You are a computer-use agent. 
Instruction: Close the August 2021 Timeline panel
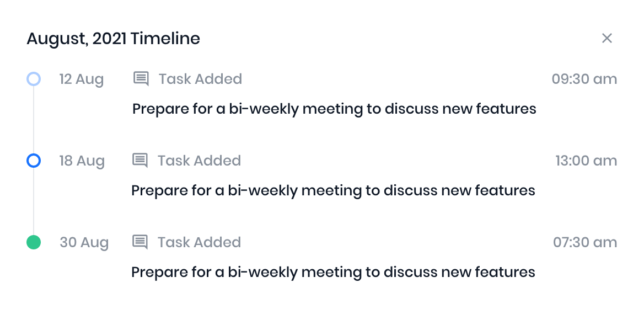coord(607,38)
